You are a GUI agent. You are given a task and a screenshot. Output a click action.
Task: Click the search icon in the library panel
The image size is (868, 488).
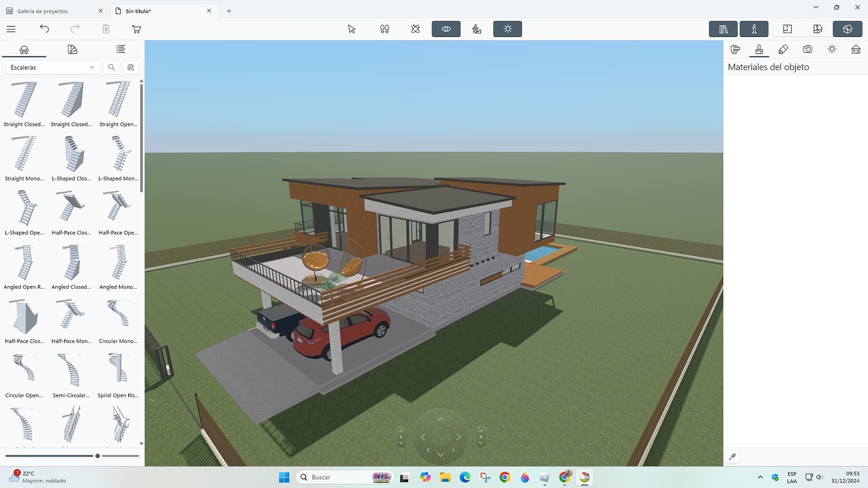111,67
